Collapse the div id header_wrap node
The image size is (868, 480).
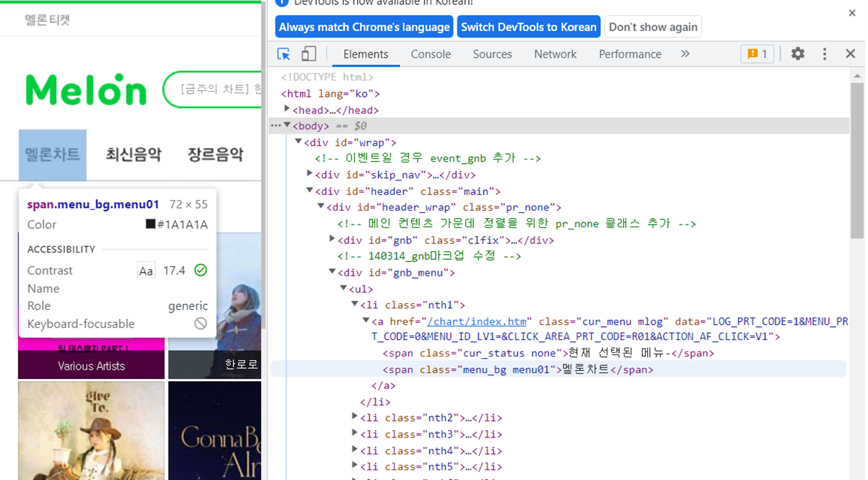click(x=321, y=206)
